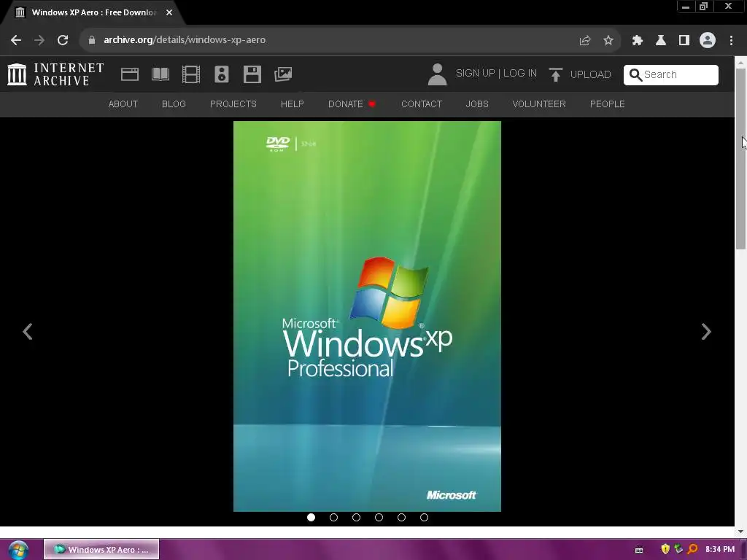This screenshot has width=747, height=560.
Task: Show previous carousel image with left chevron
Action: click(x=28, y=332)
